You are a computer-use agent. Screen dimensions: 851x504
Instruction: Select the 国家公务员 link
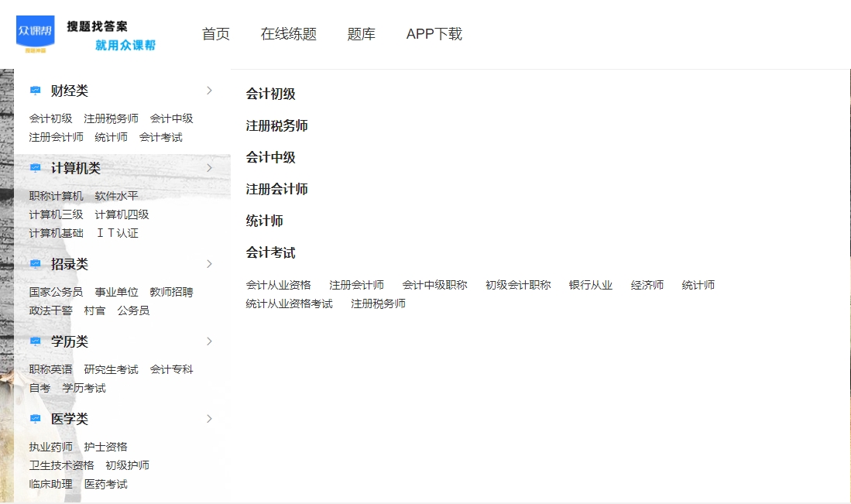point(56,292)
